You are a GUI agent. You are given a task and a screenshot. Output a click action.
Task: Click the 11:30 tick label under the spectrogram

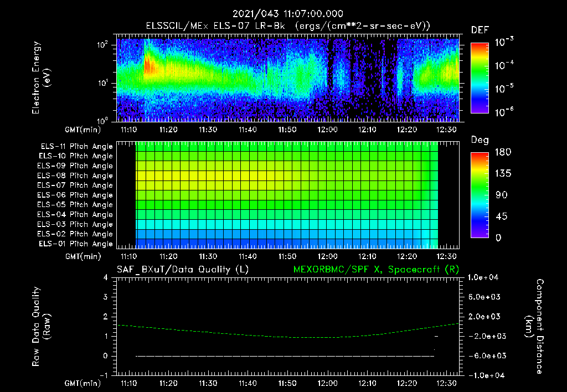coord(208,130)
